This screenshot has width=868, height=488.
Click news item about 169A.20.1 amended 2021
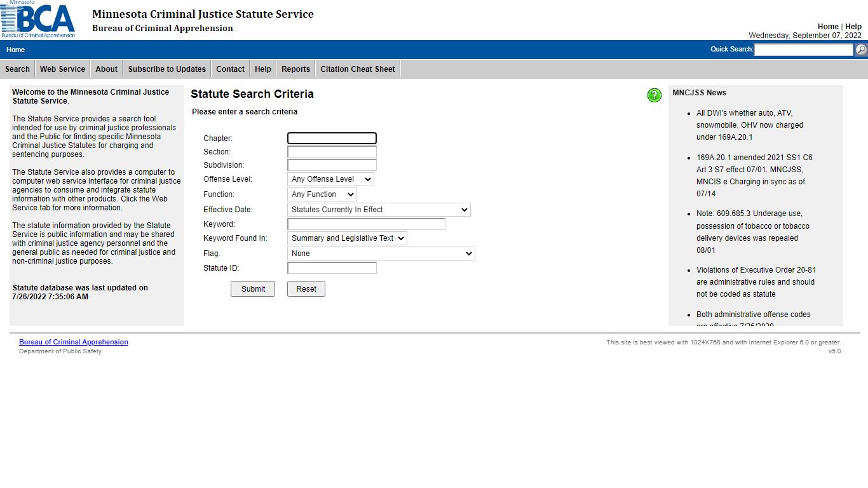(x=754, y=175)
